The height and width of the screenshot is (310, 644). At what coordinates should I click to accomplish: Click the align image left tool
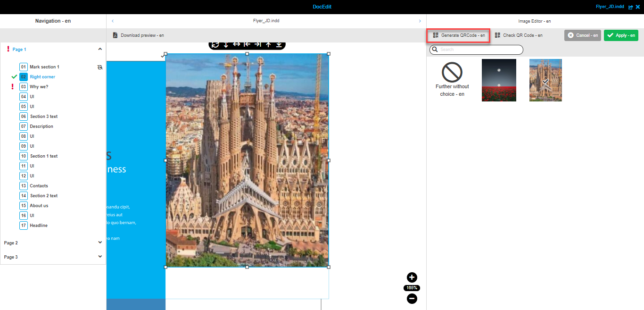247,45
